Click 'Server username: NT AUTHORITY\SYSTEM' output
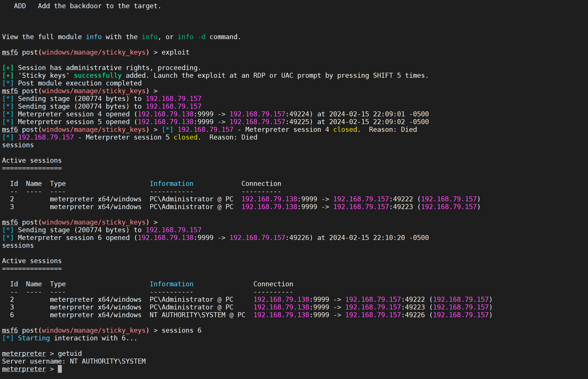The image size is (588, 379). [74, 361]
